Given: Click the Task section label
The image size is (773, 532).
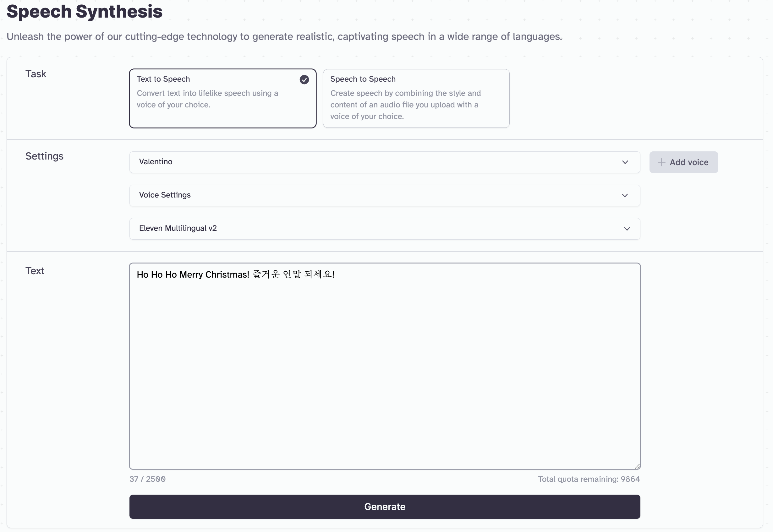Looking at the screenshot, I should tap(36, 74).
